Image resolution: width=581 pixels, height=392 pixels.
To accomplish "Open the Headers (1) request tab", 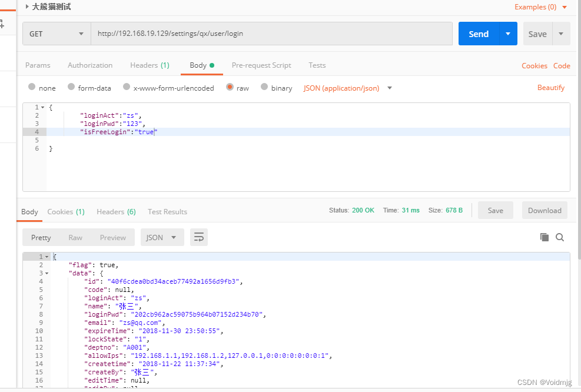I will pos(150,65).
